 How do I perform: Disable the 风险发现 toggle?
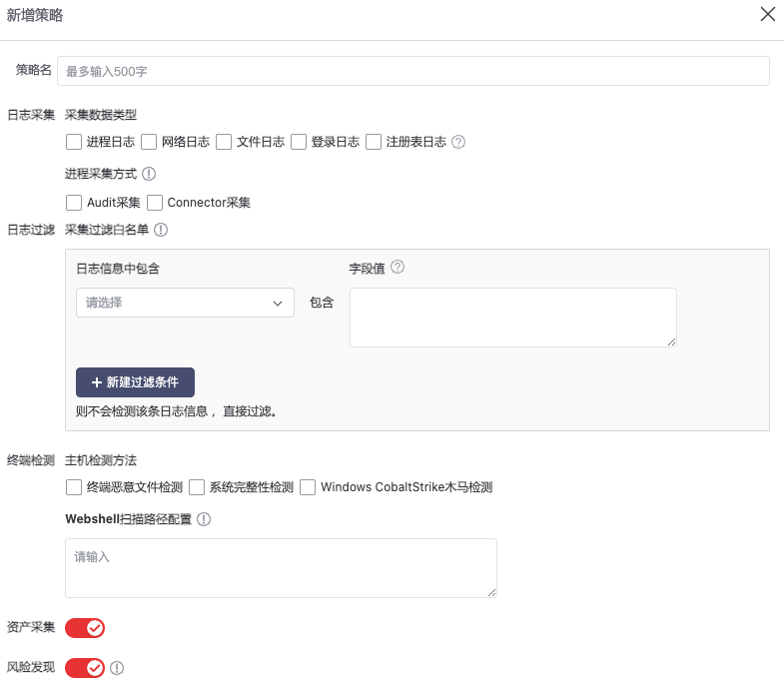coord(85,668)
